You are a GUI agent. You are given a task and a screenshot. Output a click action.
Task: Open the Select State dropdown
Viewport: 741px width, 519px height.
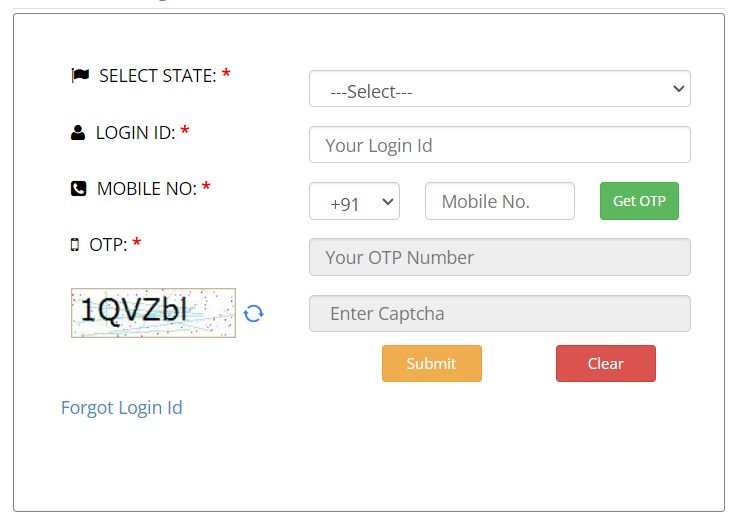(499, 89)
